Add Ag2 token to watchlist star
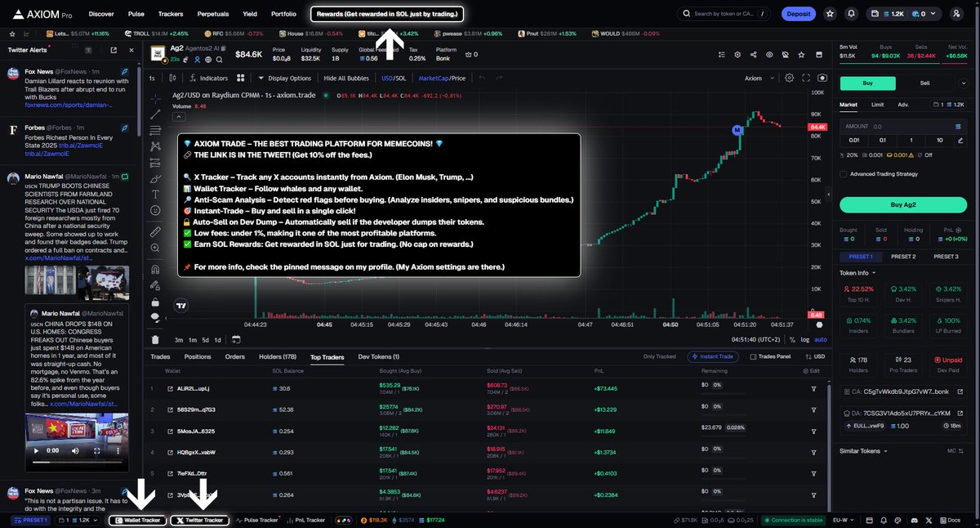 [x=801, y=54]
